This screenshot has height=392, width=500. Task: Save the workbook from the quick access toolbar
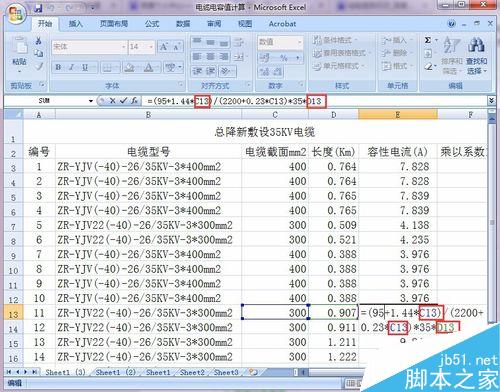coord(38,7)
